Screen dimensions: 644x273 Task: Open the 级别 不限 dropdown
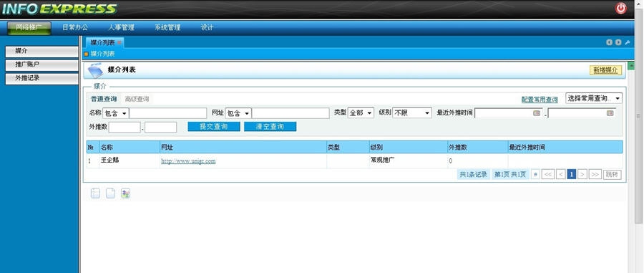pyautogui.click(x=412, y=112)
